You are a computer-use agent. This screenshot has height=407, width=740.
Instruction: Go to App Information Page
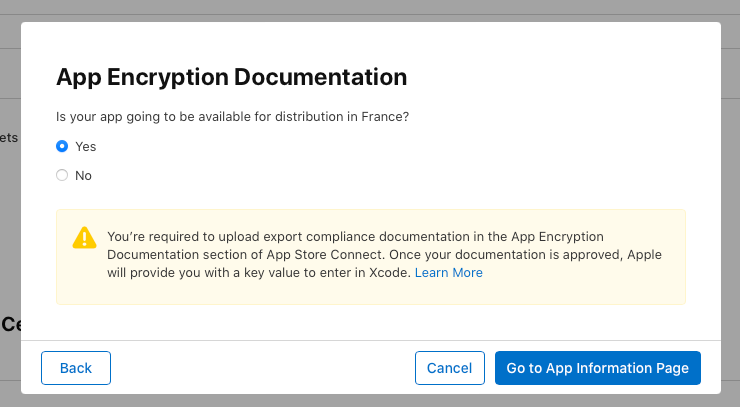(x=597, y=368)
